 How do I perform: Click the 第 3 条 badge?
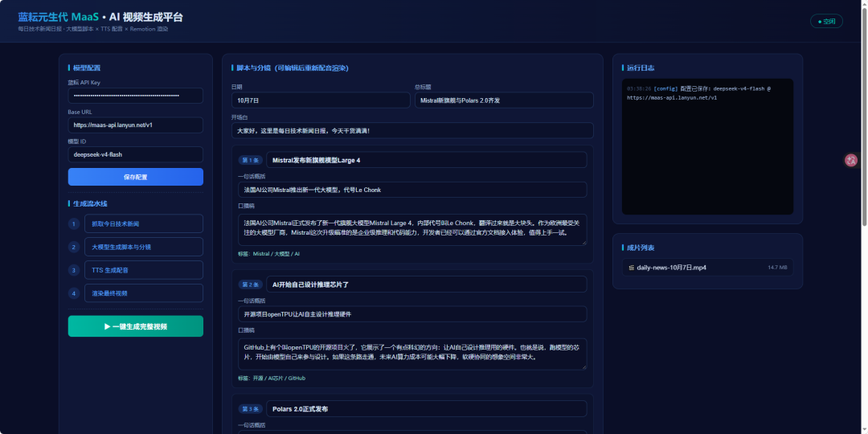click(250, 409)
